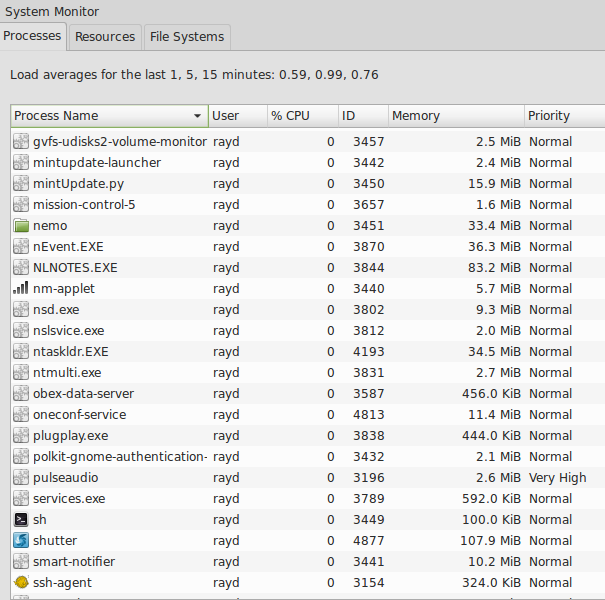
Task: Click the services.exe process icon
Action: [x=21, y=498]
